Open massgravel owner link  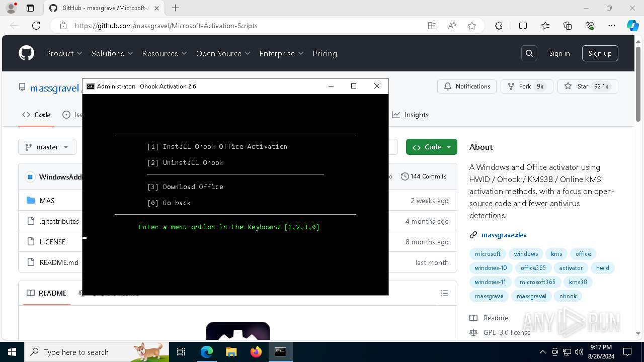click(x=55, y=88)
